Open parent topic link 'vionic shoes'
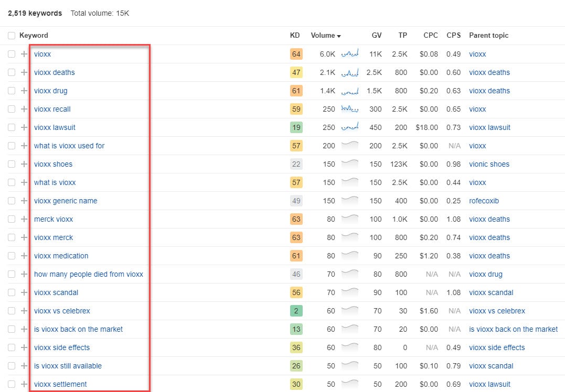This screenshot has height=392, width=565. pos(489,164)
